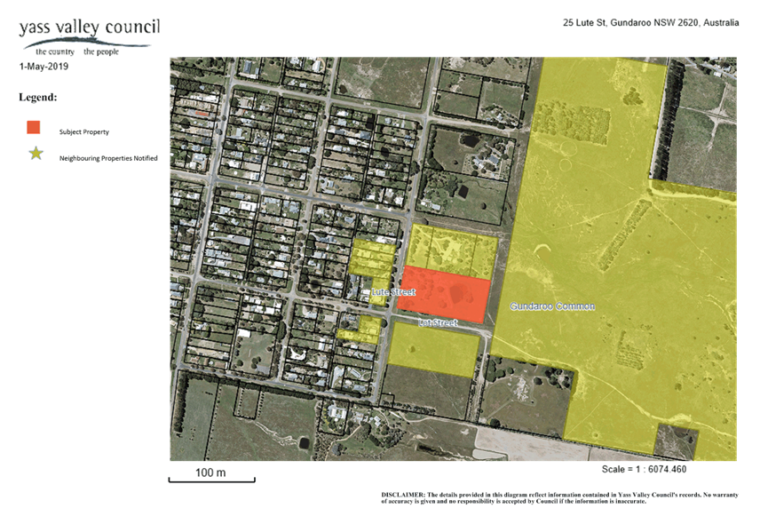The width and height of the screenshot is (760, 532).
Task: Click the disclaimer text below the map
Action: [x=559, y=497]
